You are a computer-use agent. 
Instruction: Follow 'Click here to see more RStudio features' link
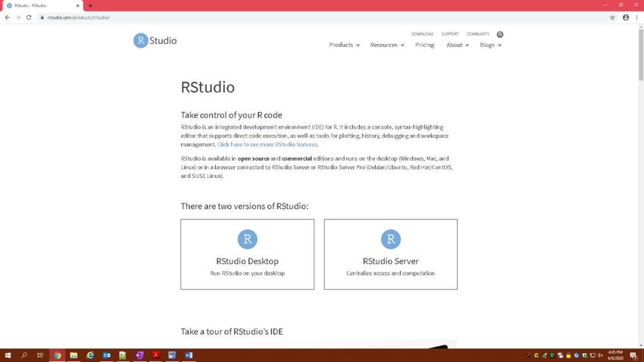tap(267, 145)
